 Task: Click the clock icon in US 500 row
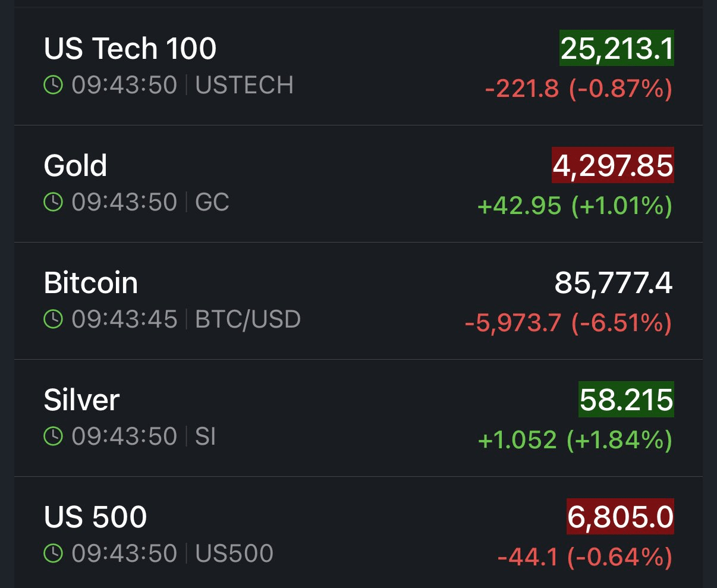click(53, 554)
